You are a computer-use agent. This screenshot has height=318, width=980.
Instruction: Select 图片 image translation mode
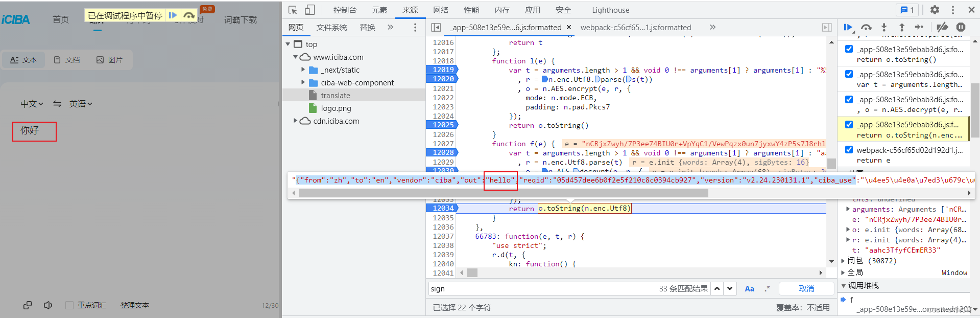(x=110, y=60)
